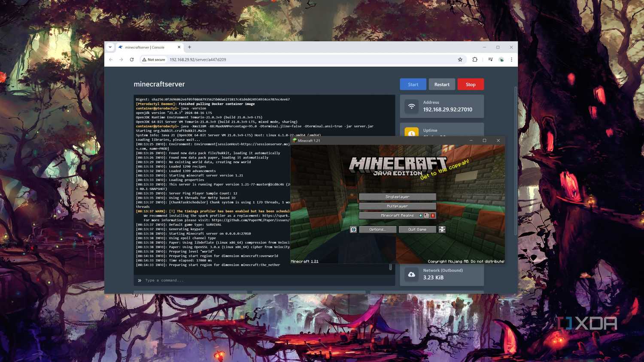This screenshot has width=644, height=362.
Task: Stop the minecraftserver
Action: 471,84
